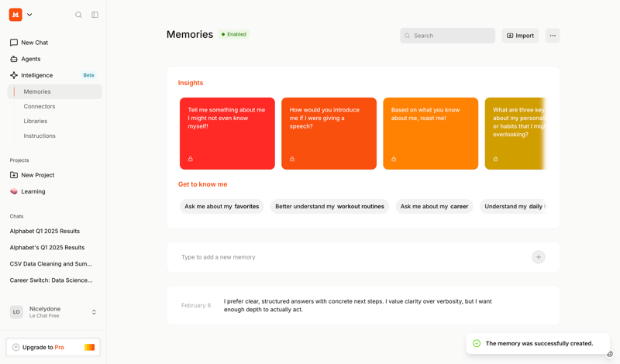Click Upgrade to Pro button
This screenshot has width=620, height=364.
click(53, 347)
